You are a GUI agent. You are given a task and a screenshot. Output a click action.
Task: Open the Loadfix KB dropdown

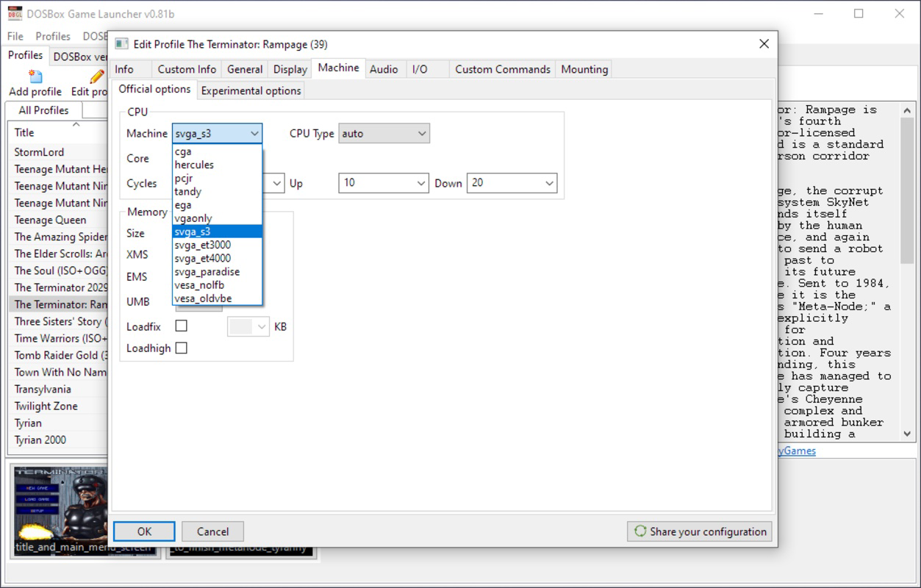(248, 327)
